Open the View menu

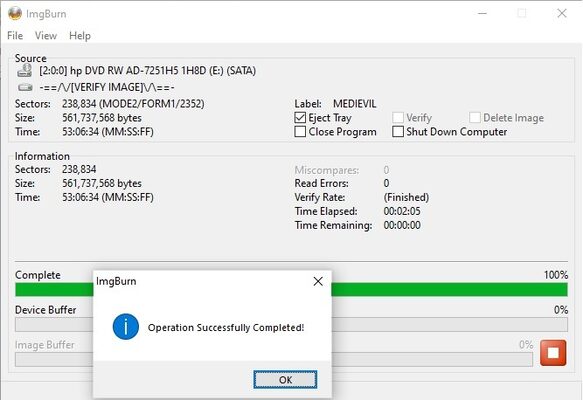(x=46, y=36)
